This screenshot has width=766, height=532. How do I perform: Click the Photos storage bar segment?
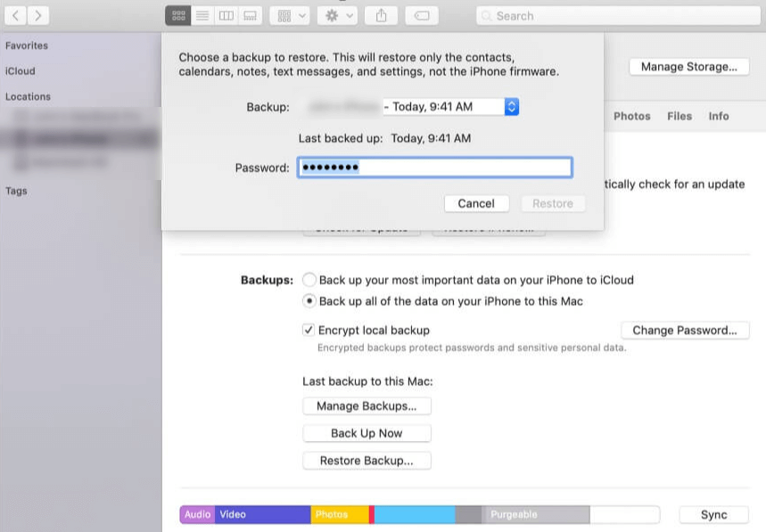tap(340, 514)
